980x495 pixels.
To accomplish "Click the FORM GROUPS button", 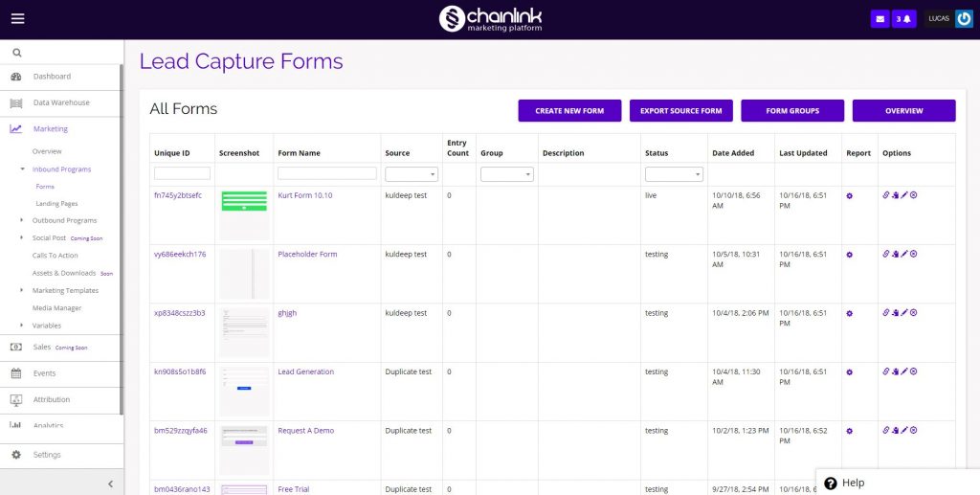I will [792, 111].
